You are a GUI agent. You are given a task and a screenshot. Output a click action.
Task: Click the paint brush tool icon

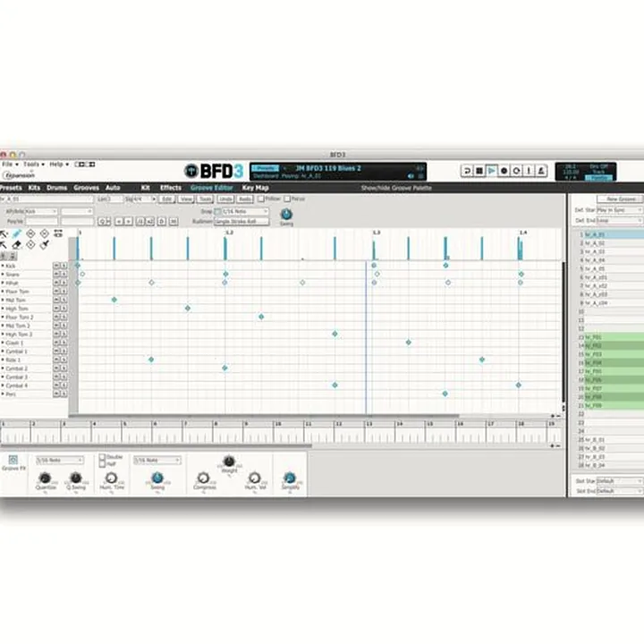[45, 245]
